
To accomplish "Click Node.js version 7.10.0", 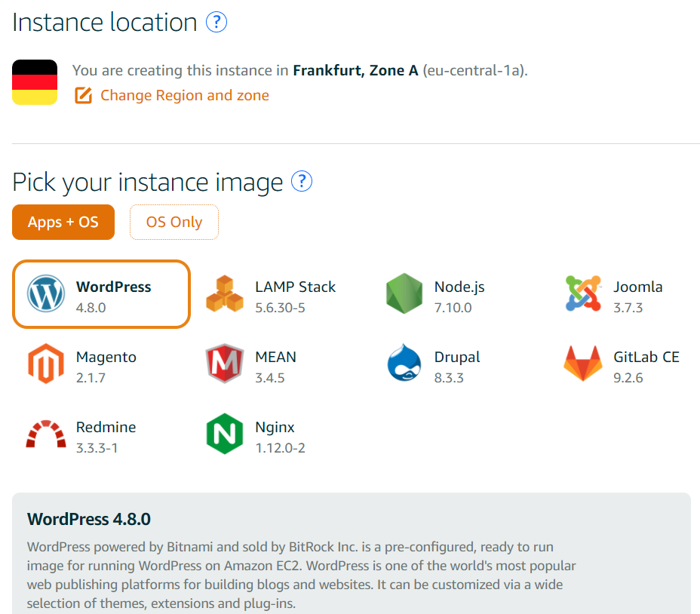I will tap(453, 308).
